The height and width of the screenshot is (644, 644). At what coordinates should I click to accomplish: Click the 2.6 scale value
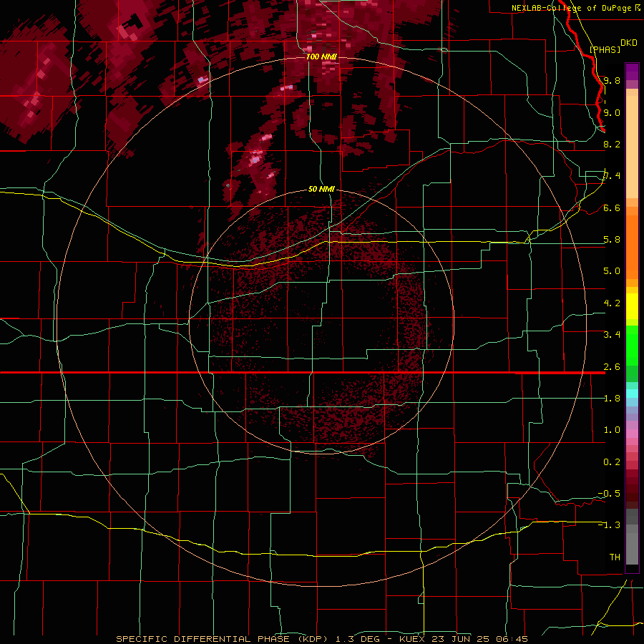coord(612,367)
